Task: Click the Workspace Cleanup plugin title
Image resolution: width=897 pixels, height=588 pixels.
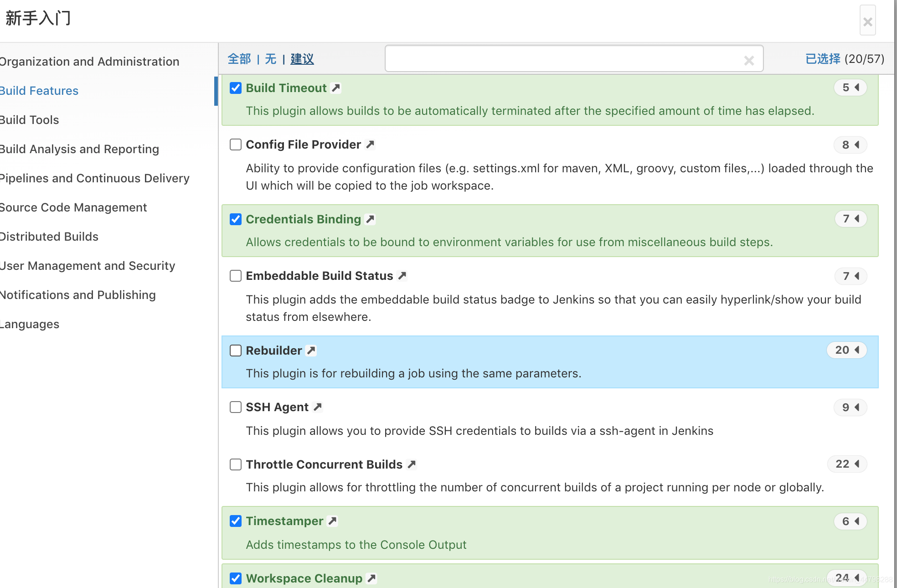Action: (x=304, y=578)
